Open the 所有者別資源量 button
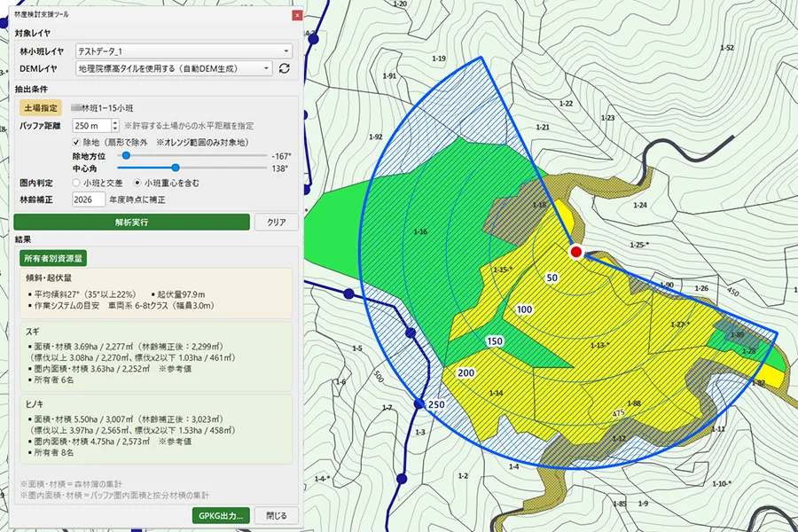This screenshot has height=532, width=798. coord(53,258)
